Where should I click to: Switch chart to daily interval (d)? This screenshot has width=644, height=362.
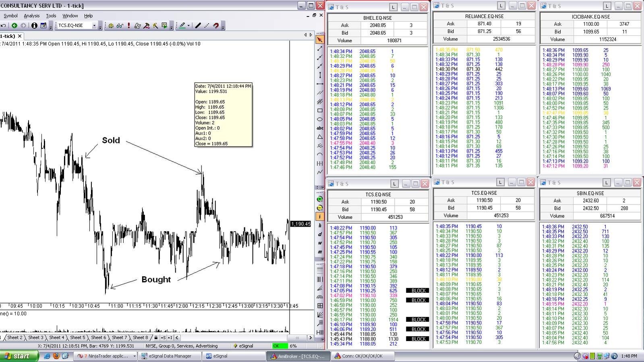tap(320, 234)
